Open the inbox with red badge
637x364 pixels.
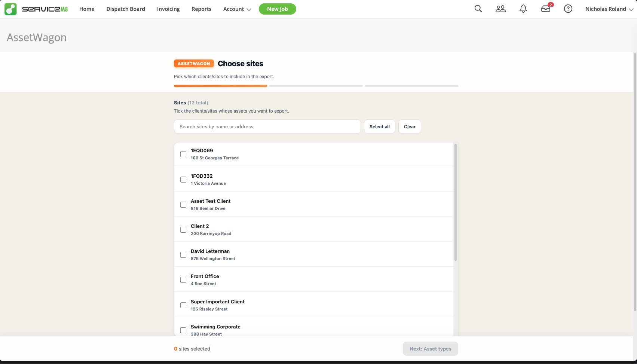[x=546, y=8]
